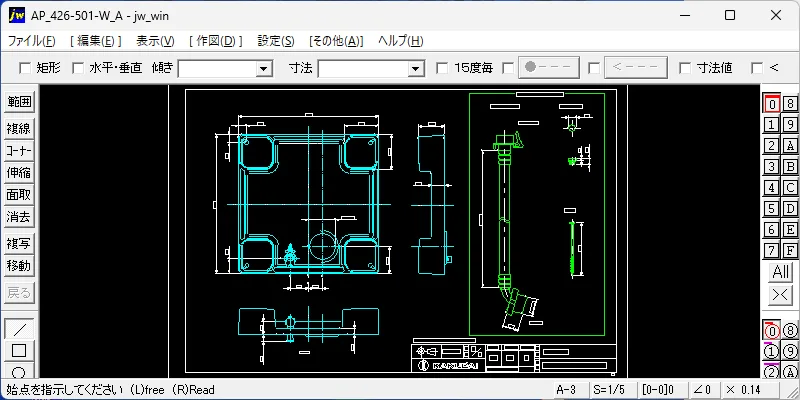Click inside the 傾き angle input field
The image size is (800, 400).
[217, 68]
